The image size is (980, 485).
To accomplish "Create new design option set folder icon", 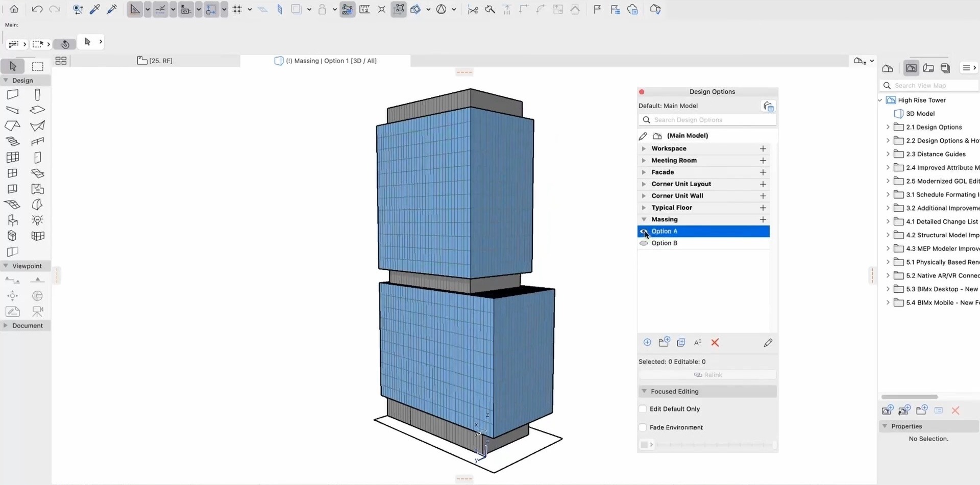I will click(664, 342).
